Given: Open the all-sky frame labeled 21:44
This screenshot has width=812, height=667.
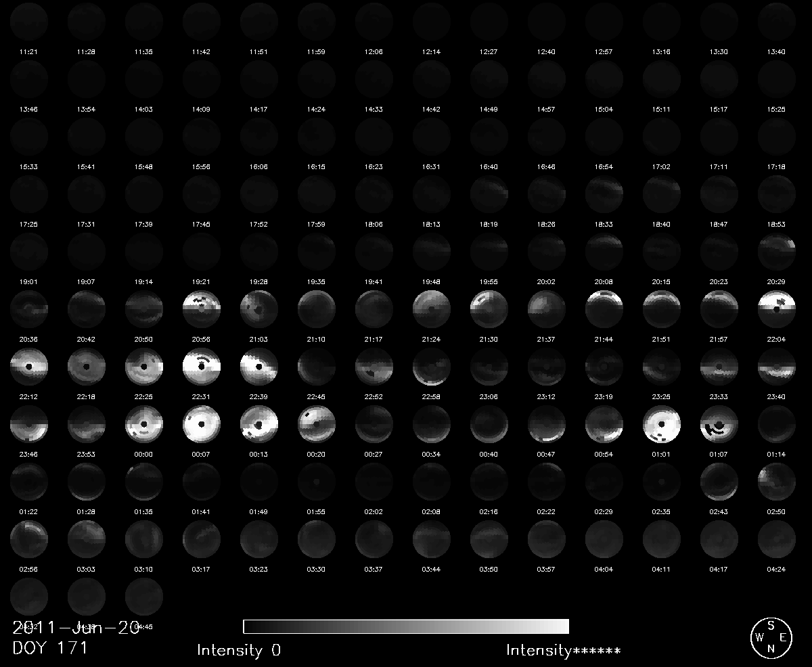Looking at the screenshot, I should click(604, 308).
